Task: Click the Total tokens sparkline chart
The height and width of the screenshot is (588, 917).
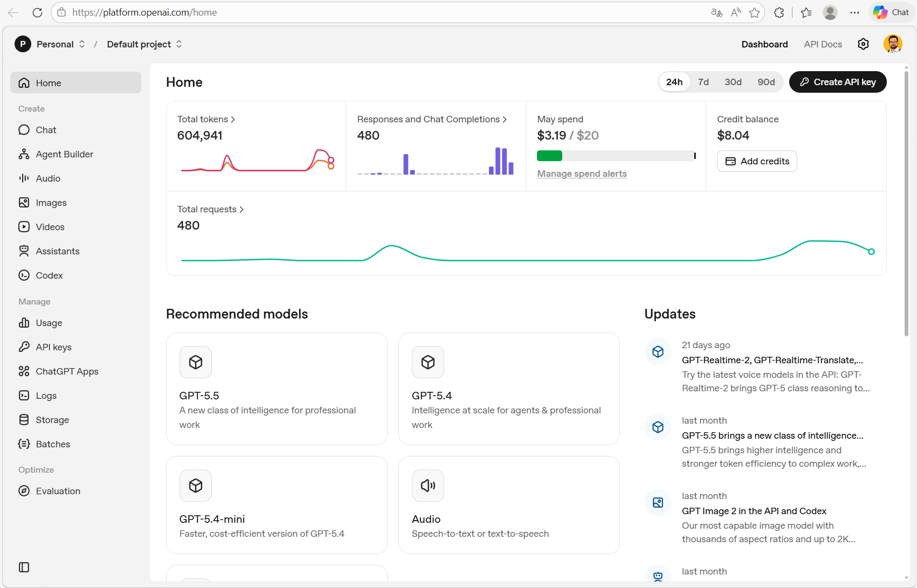Action: (x=258, y=160)
